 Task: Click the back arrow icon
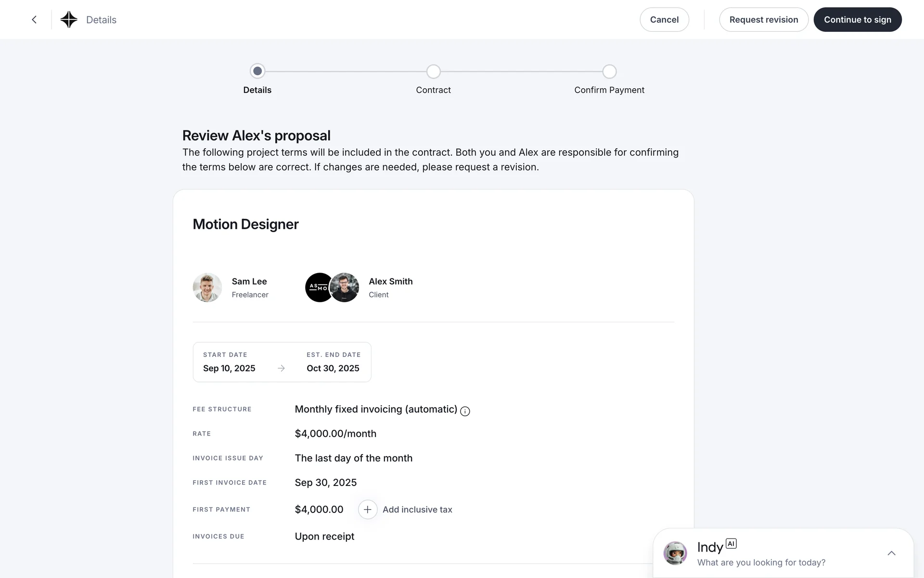pyautogui.click(x=34, y=20)
